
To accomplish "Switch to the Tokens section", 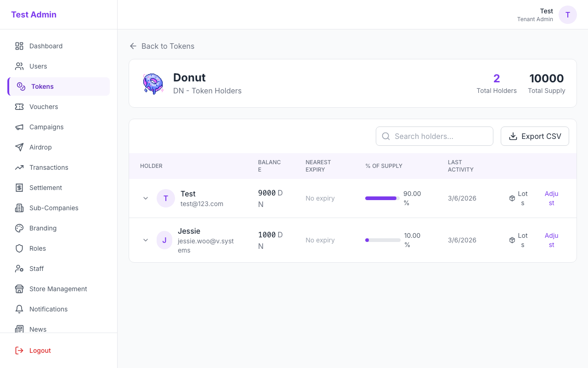I will pyautogui.click(x=42, y=86).
